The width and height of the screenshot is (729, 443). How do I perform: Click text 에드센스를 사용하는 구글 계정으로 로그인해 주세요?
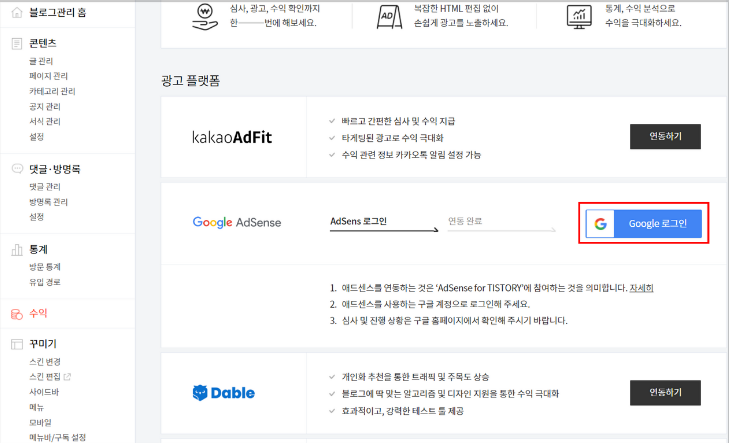point(436,304)
